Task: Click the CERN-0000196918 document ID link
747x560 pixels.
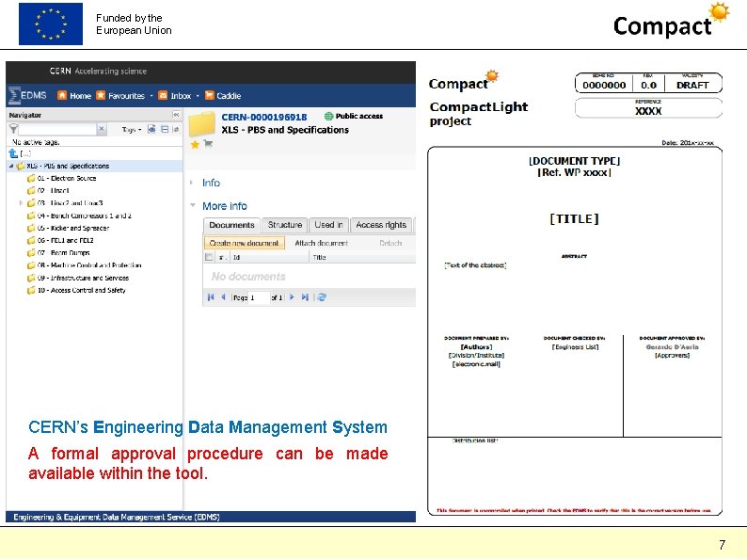Action: coord(264,118)
